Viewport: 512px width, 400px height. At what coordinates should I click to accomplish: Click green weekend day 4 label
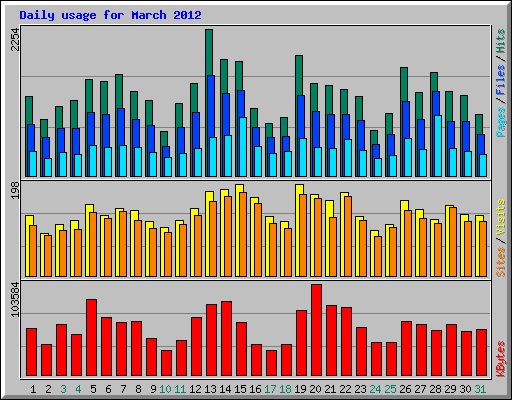78,389
